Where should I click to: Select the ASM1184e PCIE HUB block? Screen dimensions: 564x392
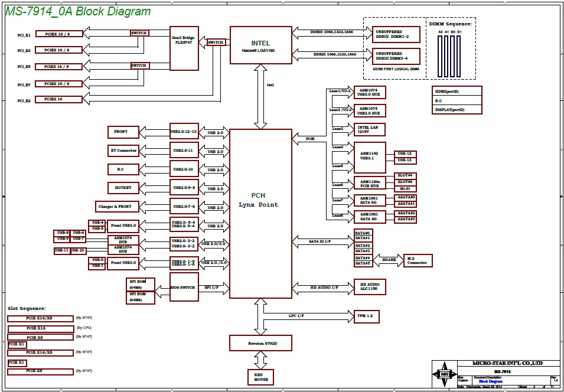coord(370,184)
